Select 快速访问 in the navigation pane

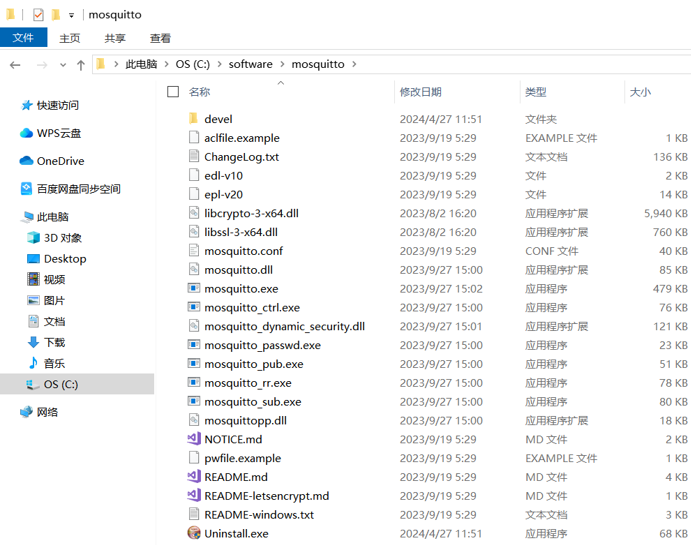(x=58, y=105)
